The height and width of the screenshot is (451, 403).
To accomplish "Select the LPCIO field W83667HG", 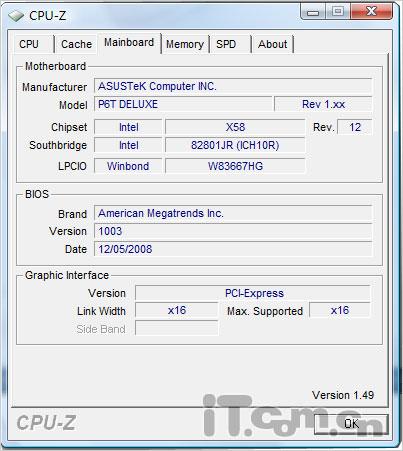I will [235, 166].
